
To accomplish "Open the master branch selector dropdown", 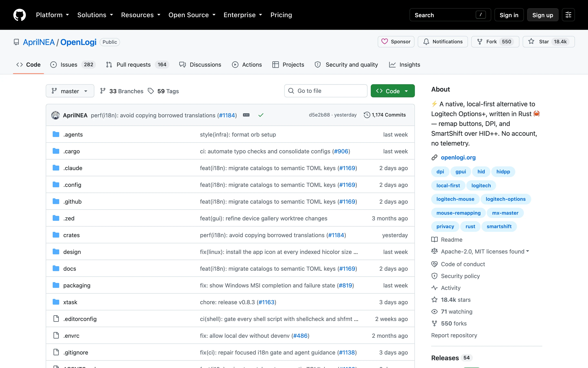I will 70,91.
